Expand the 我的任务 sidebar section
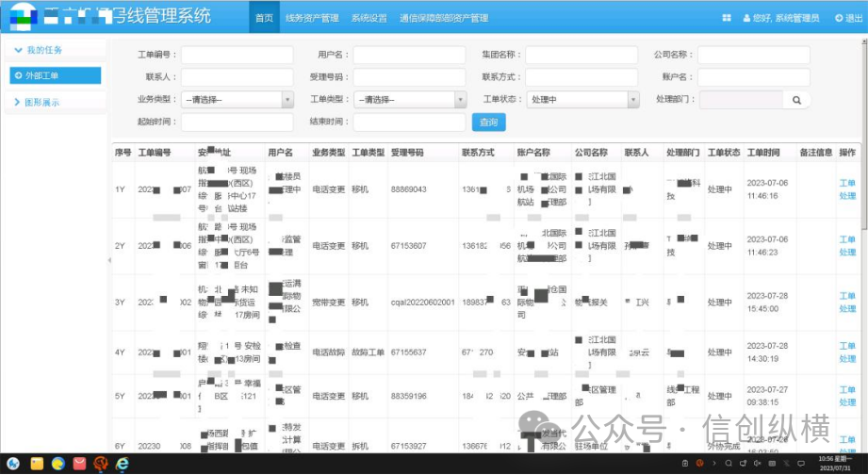Image resolution: width=868 pixels, height=475 pixels. click(55, 50)
